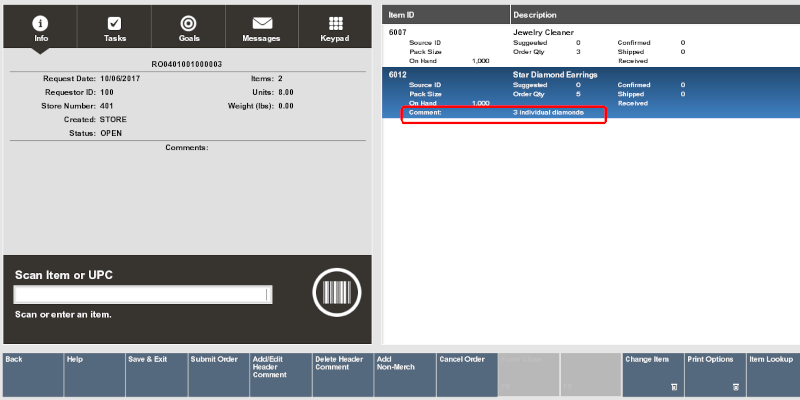Open Help from the bottom bar
The height and width of the screenshot is (400, 800).
(95, 375)
